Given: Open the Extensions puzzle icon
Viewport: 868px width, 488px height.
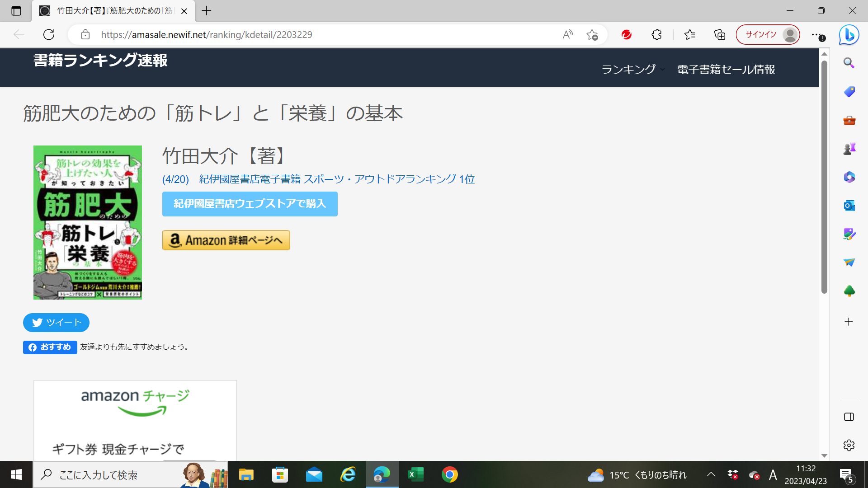Looking at the screenshot, I should pyautogui.click(x=656, y=34).
